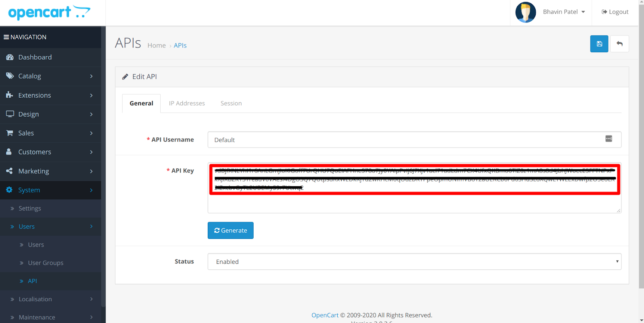Image resolution: width=644 pixels, height=323 pixels.
Task: Switch to the Session tab
Action: pos(231,103)
